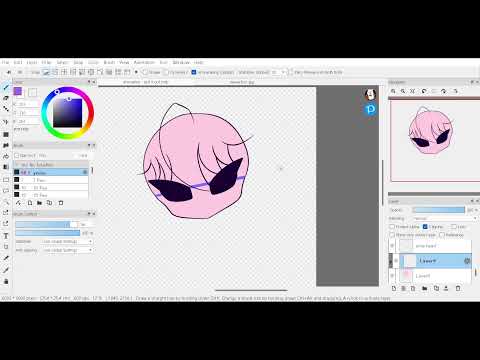Click the purple foreground color swatch

point(18,91)
